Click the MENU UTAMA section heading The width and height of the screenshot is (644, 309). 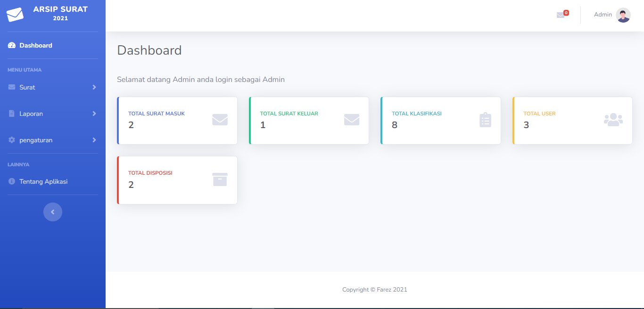tap(25, 70)
